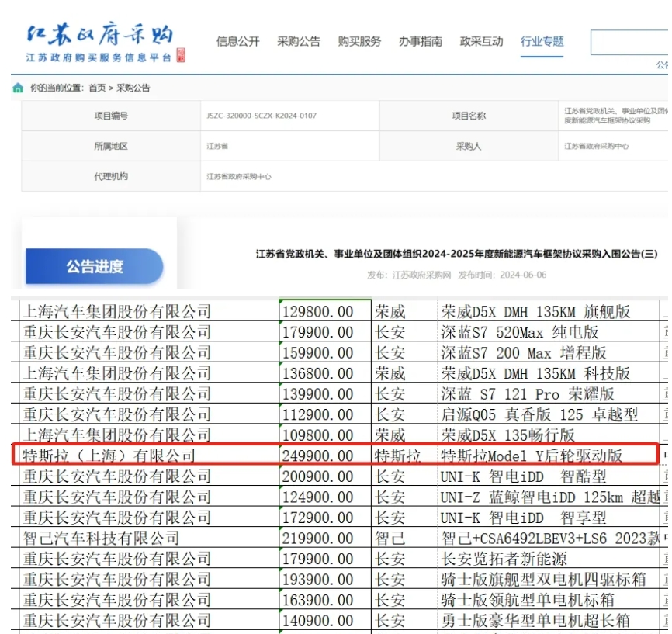The width and height of the screenshot is (672, 634).
Task: Select cell UNI-Z 蓝鲸智电iDD 125km
Action: tap(549, 497)
